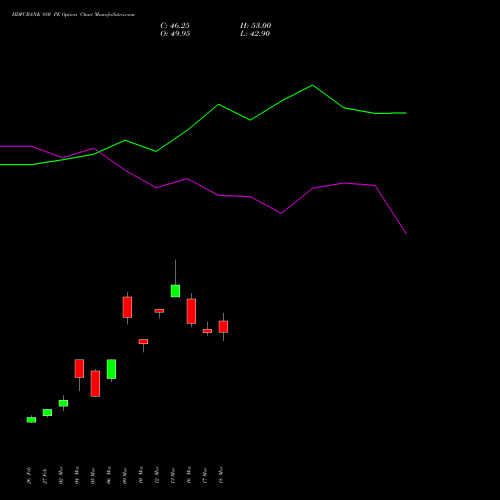Click the HDFCBANK PE Option Chart title
Screen dimensions: 500x500
click(73, 15)
